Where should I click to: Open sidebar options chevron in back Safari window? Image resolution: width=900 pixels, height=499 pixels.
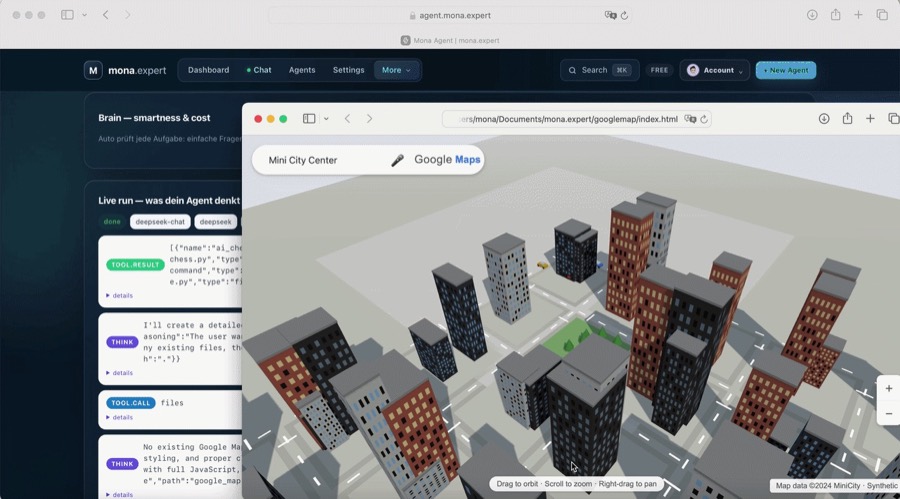click(x=84, y=15)
